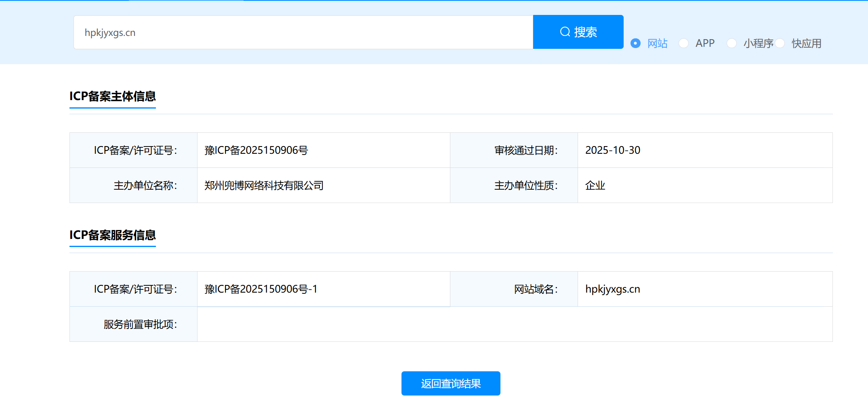Click the value 豫ICP备2025150906号-1
The height and width of the screenshot is (404, 868).
tap(261, 289)
